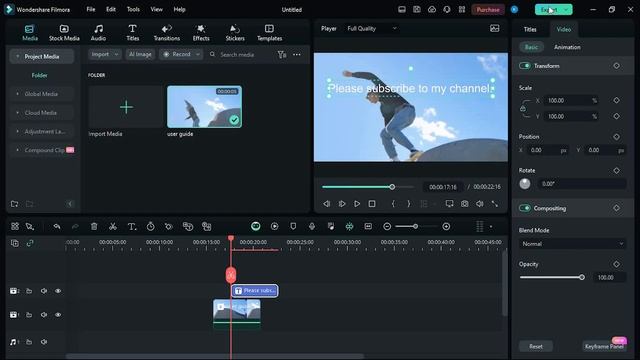Click the player volume speaker icon

480,203
